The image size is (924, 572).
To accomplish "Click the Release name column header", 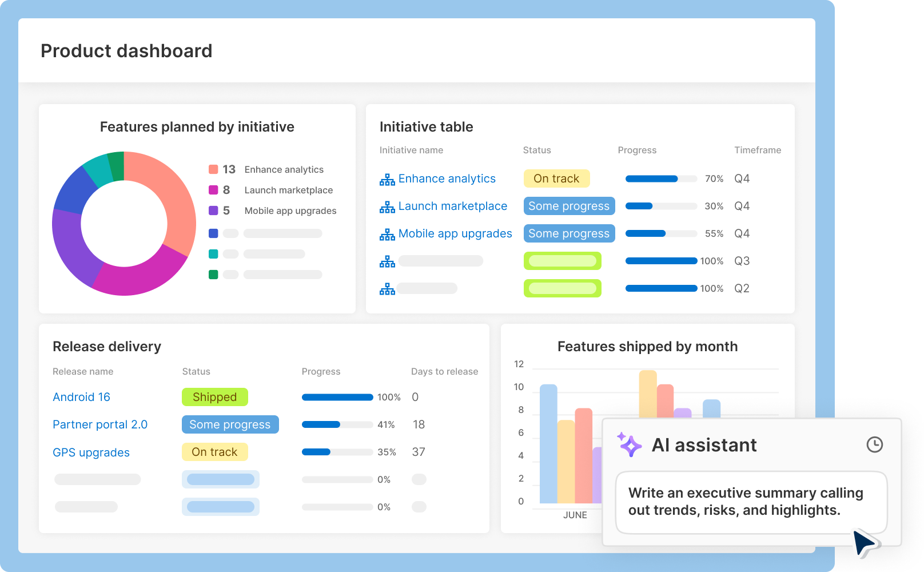I will click(83, 371).
